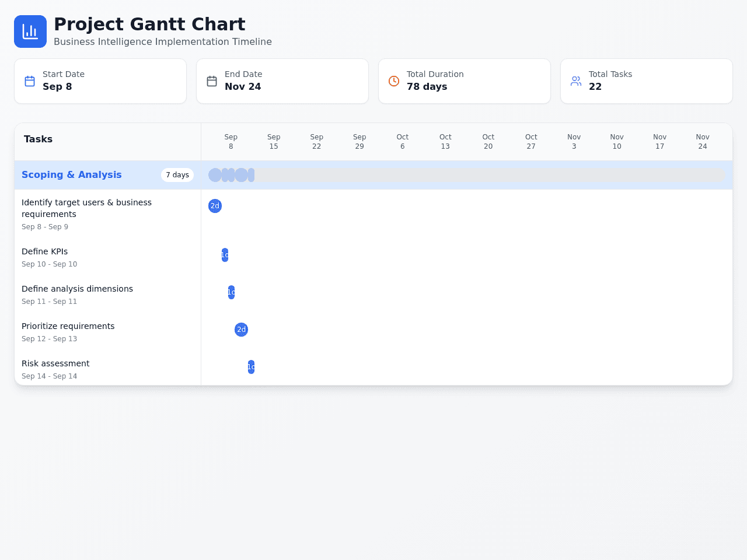This screenshot has width=747, height=560.
Task: Click the Oct 20 timeline column header
Action: (488, 142)
